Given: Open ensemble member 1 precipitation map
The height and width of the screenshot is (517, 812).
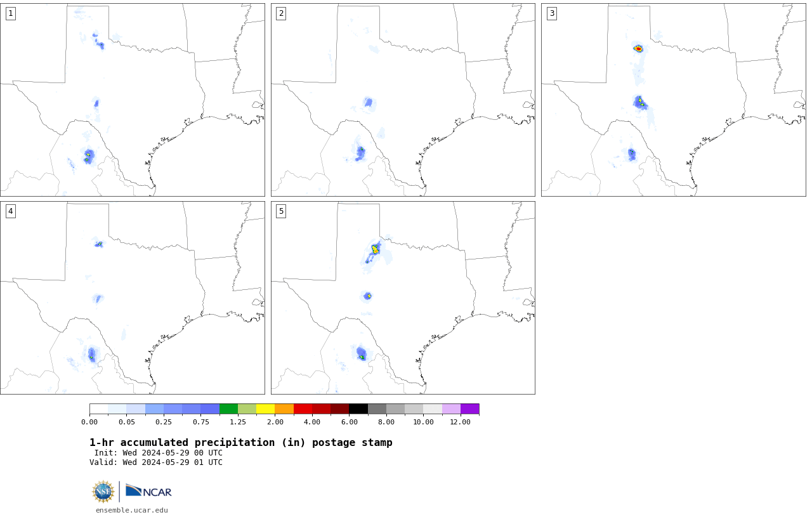Looking at the screenshot, I should pyautogui.click(x=133, y=100).
